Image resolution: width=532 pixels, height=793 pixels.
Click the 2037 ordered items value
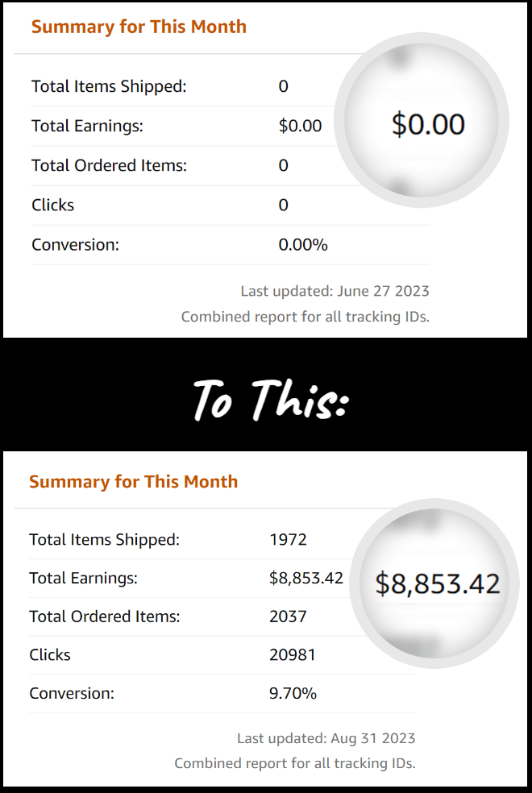pyautogui.click(x=288, y=617)
